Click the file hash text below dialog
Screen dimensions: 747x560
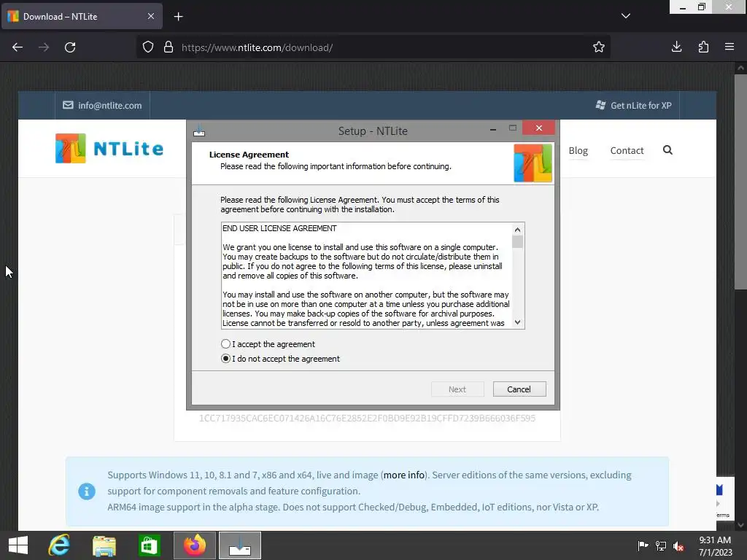[367, 418]
